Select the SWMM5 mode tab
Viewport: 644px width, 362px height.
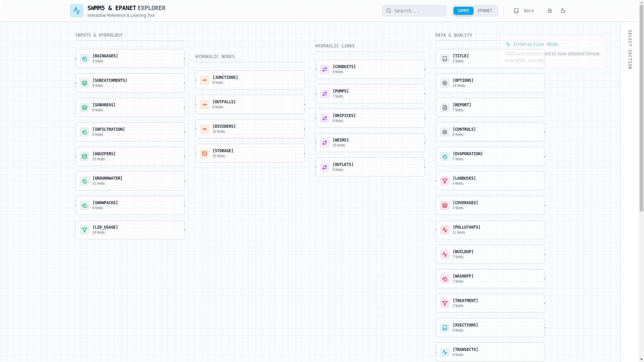click(x=463, y=11)
